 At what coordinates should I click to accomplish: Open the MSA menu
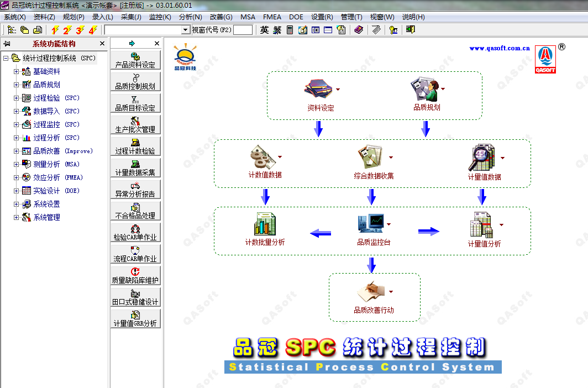248,17
